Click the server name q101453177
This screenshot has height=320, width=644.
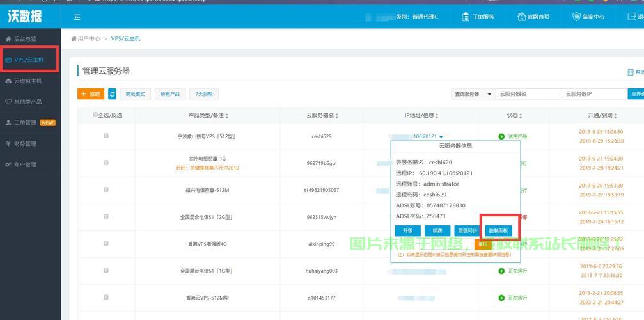click(322, 298)
